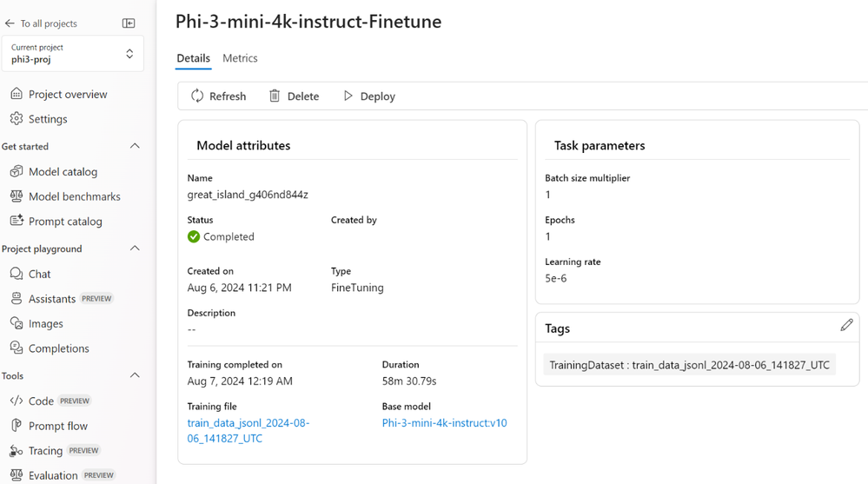Delete the fine-tuned model

294,96
